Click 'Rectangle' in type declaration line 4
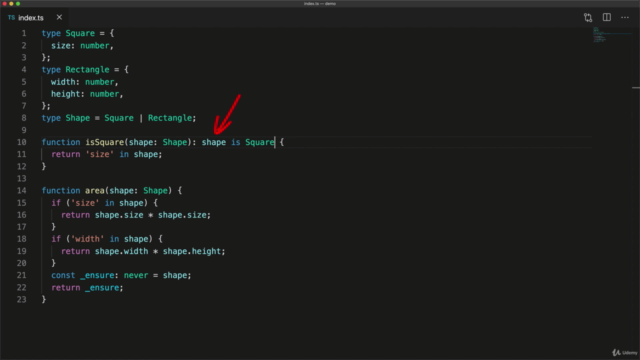This screenshot has height=360, width=640. [87, 70]
